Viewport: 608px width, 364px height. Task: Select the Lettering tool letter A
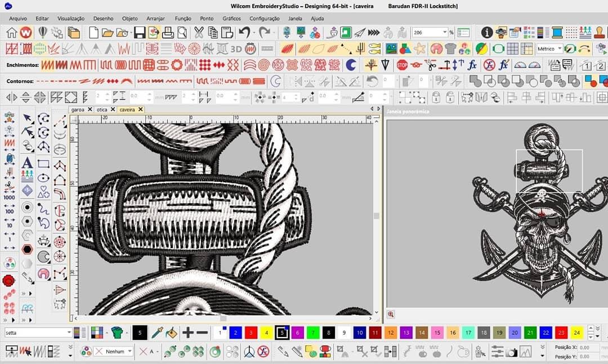click(27, 163)
